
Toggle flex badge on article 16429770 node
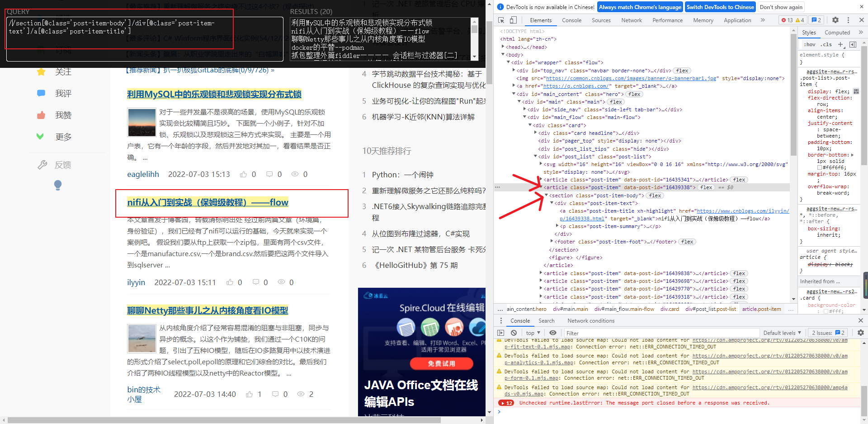pos(739,289)
